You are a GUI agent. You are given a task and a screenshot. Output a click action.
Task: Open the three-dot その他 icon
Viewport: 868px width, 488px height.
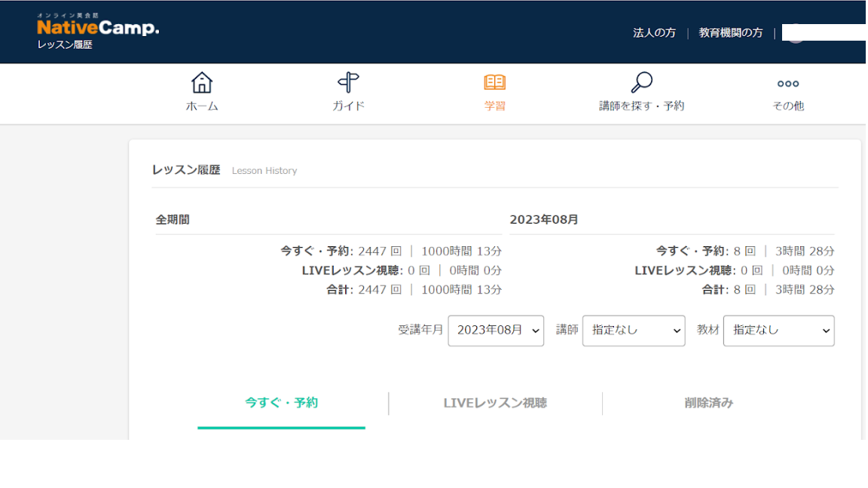(787, 84)
